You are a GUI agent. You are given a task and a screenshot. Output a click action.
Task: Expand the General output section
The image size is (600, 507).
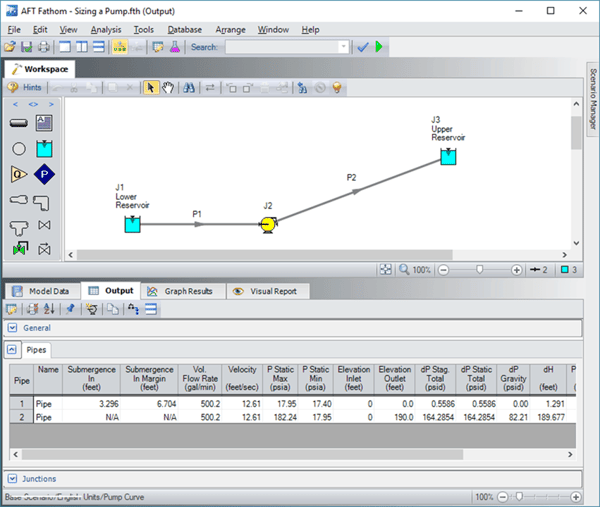(x=12, y=328)
